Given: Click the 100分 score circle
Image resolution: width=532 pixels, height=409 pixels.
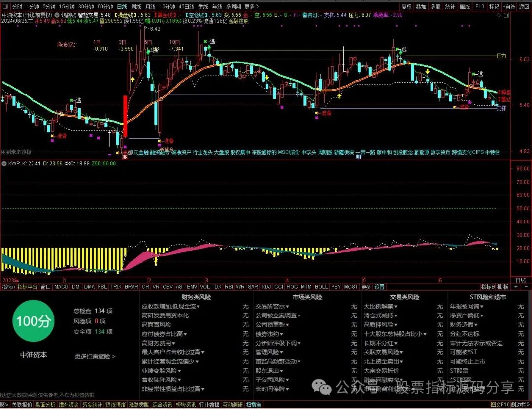Looking at the screenshot, I should click(x=33, y=321).
